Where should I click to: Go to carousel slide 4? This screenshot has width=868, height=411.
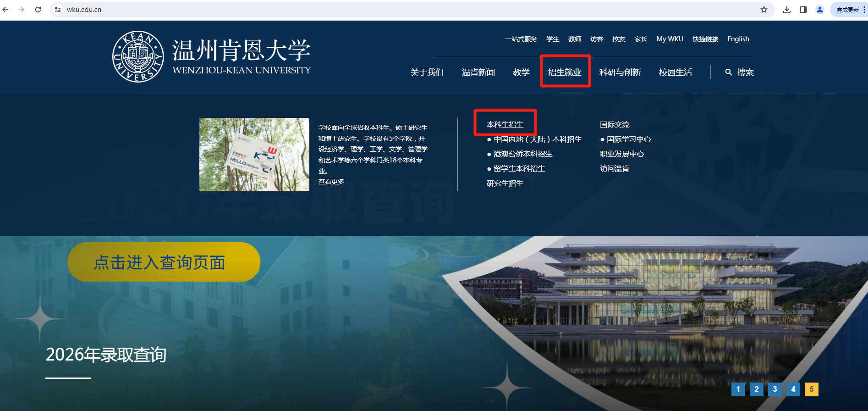click(x=793, y=389)
